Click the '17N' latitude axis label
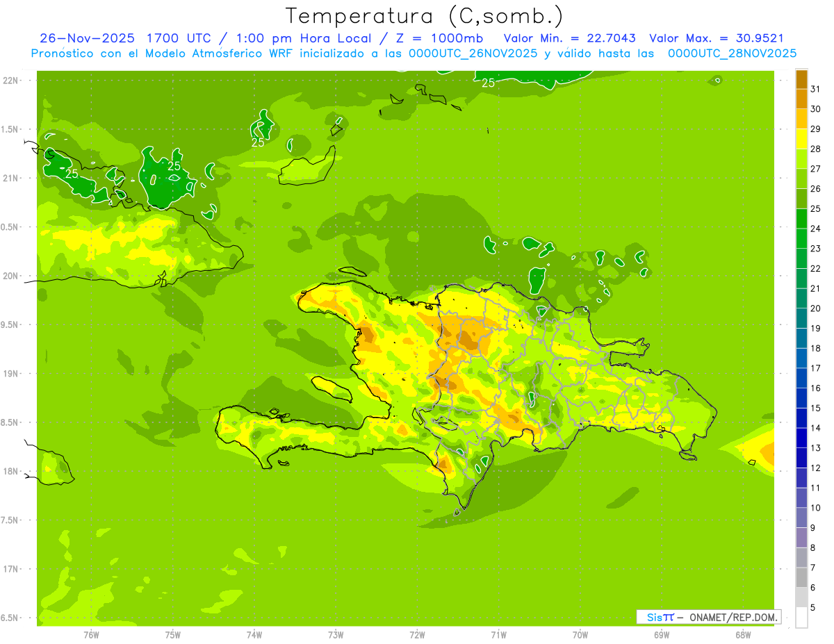834x644 pixels. coord(10,569)
